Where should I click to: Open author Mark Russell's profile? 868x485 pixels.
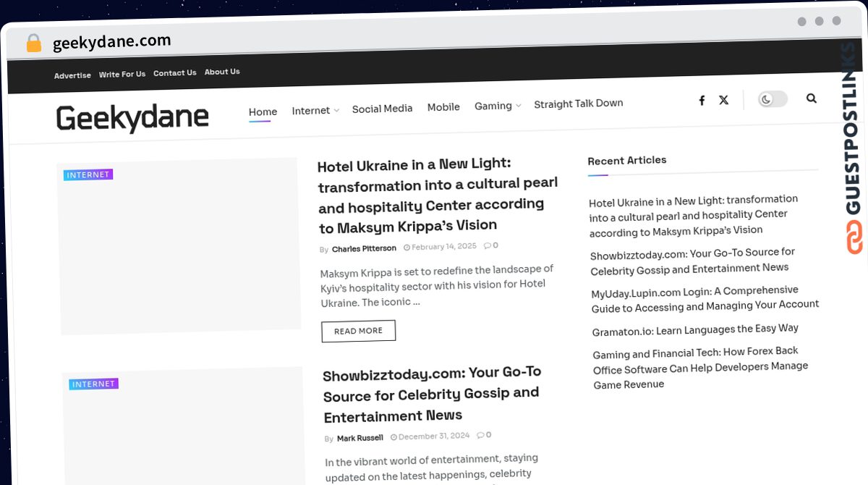point(360,438)
